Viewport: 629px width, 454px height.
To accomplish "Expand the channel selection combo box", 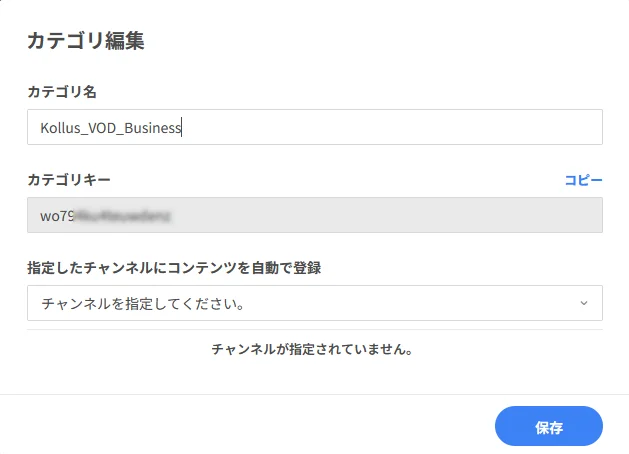I will point(315,303).
